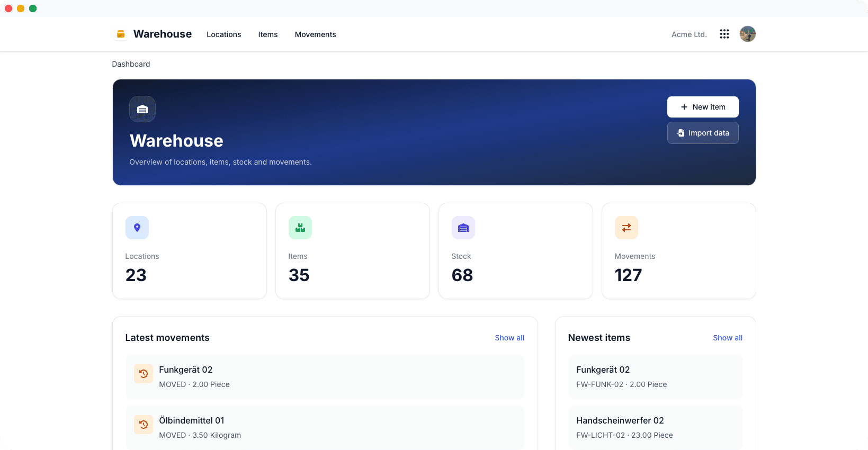Open the Ölbindemittel 01 movement entry
This screenshot has width=868, height=450.
(325, 428)
